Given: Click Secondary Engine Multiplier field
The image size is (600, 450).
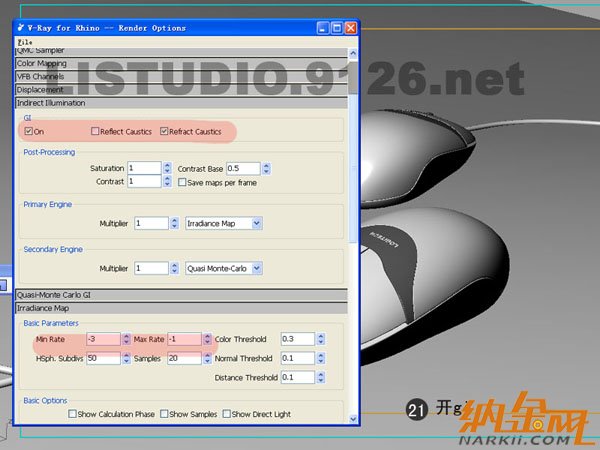Looking at the screenshot, I should (x=152, y=269).
